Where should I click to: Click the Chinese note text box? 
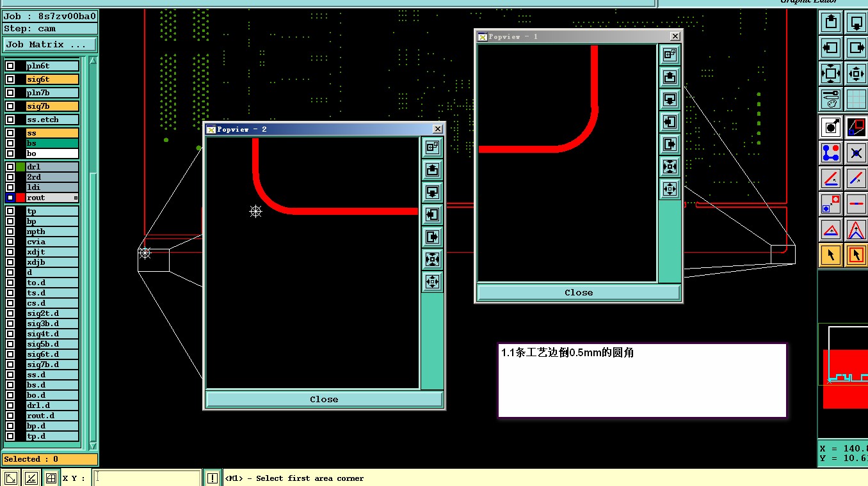point(642,380)
